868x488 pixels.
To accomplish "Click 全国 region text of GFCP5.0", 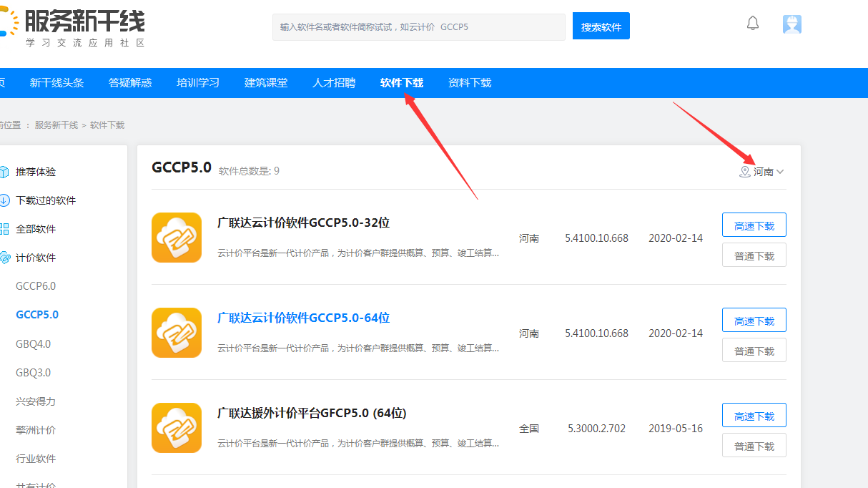I will [x=529, y=429].
